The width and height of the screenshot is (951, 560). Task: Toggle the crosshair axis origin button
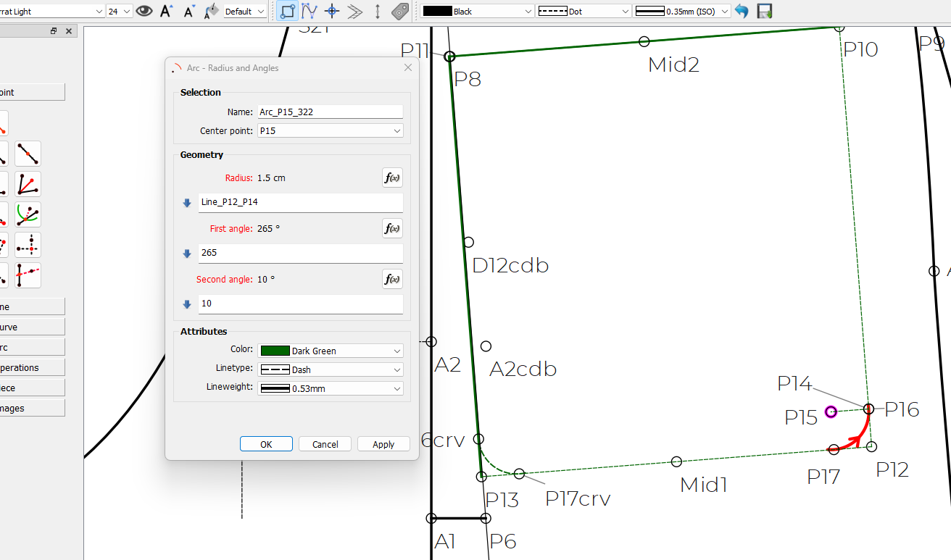(x=332, y=11)
